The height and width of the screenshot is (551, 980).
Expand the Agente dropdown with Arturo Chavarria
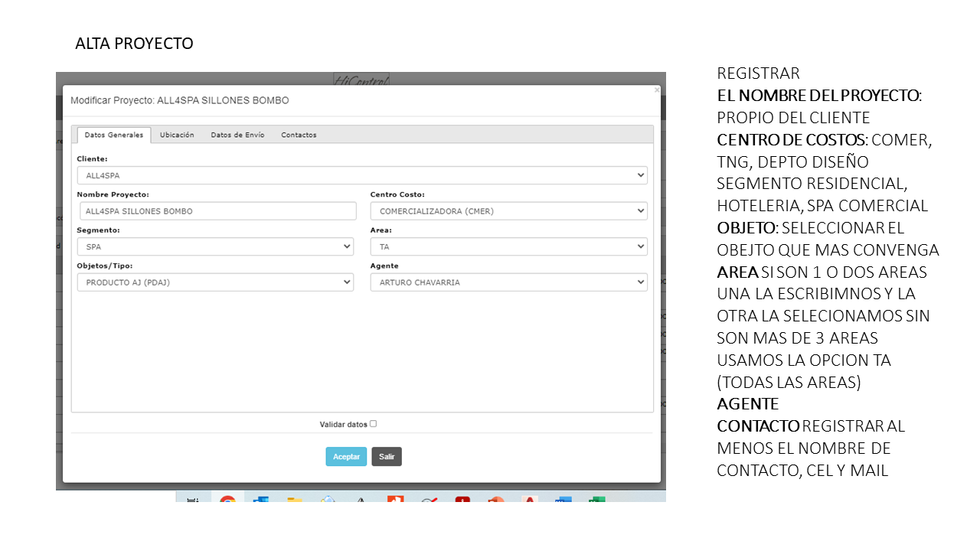(x=508, y=282)
